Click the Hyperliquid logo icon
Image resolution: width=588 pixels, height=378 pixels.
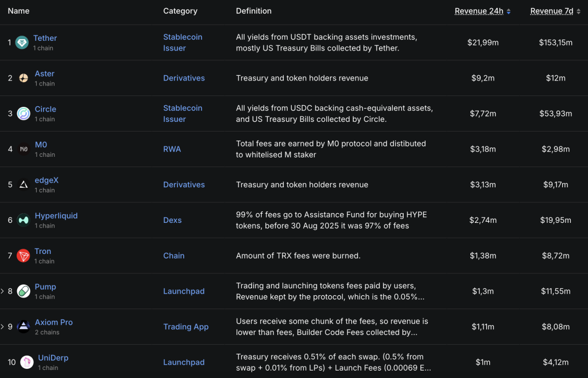click(x=24, y=220)
